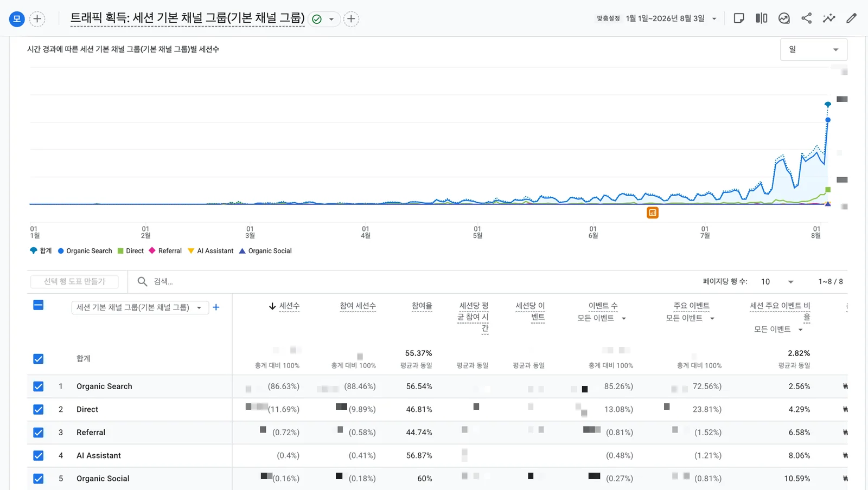Open the rows per page dropdown showing 10
868x490 pixels.
777,281
